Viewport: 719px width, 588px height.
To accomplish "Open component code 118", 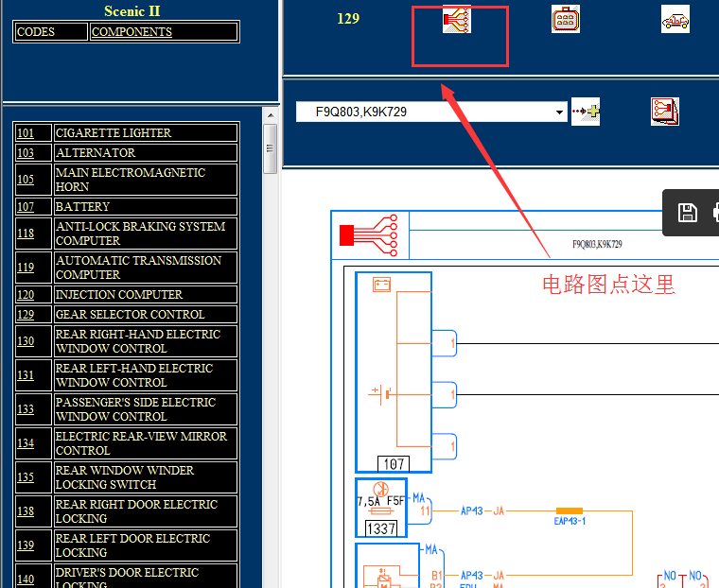I will [x=26, y=233].
